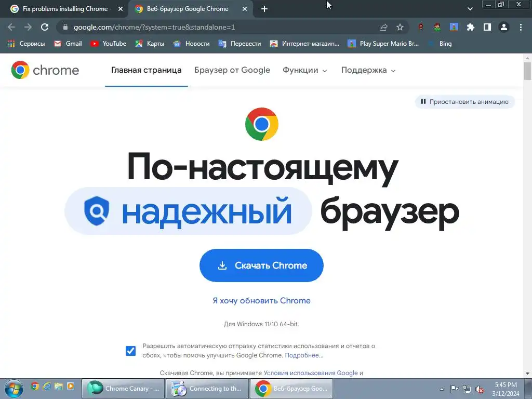The image size is (532, 399).
Task: Open the Подробнее... link
Action: point(304,355)
